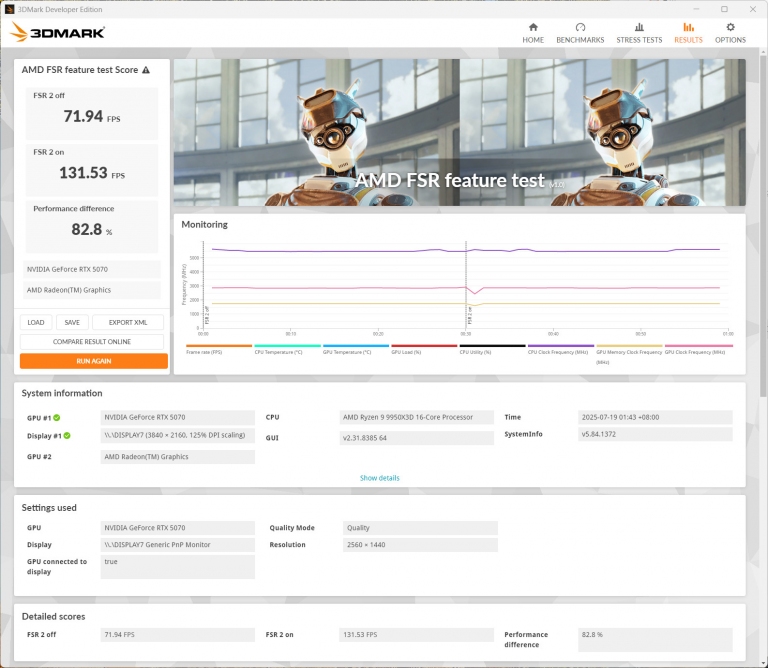Click the orange RUN AGAIN button

pos(94,361)
